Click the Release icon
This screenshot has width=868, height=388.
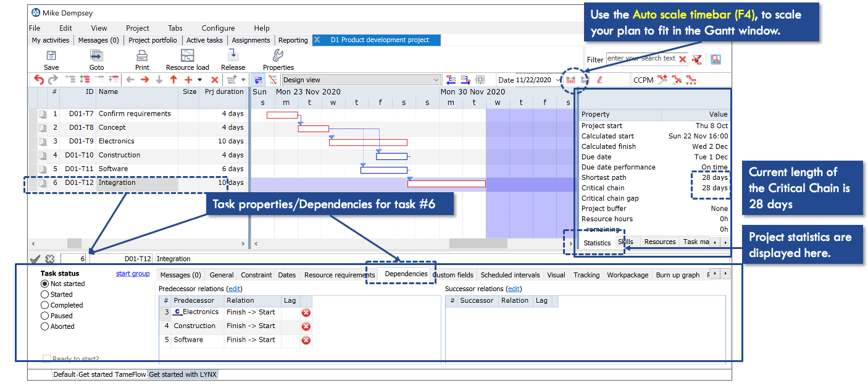[233, 56]
